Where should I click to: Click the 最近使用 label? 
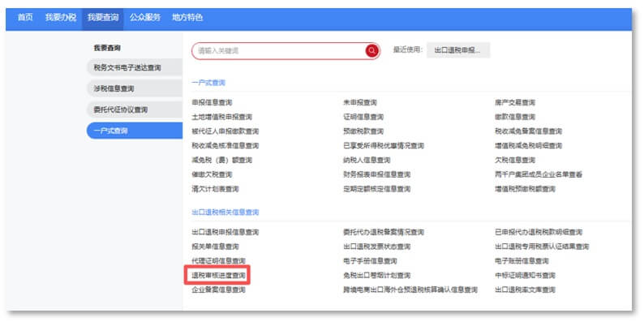click(x=408, y=50)
